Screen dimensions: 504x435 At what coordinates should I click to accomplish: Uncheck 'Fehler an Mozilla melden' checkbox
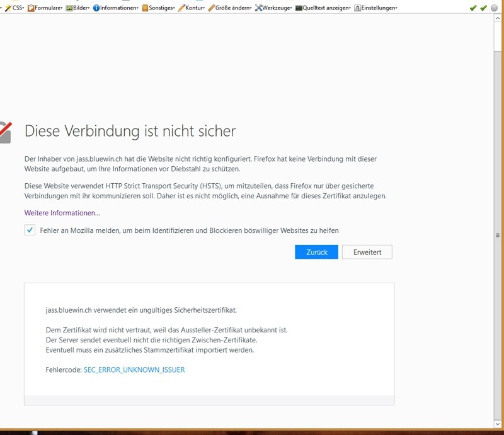click(30, 230)
